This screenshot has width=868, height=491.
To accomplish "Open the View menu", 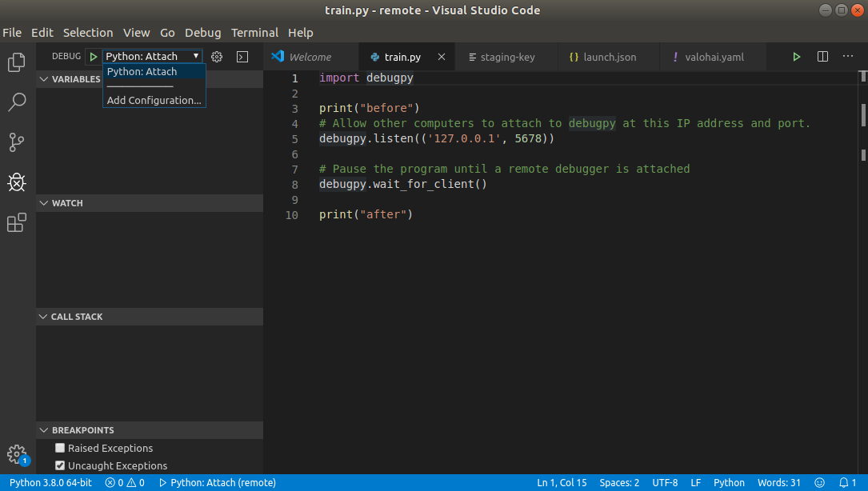I will click(x=137, y=33).
